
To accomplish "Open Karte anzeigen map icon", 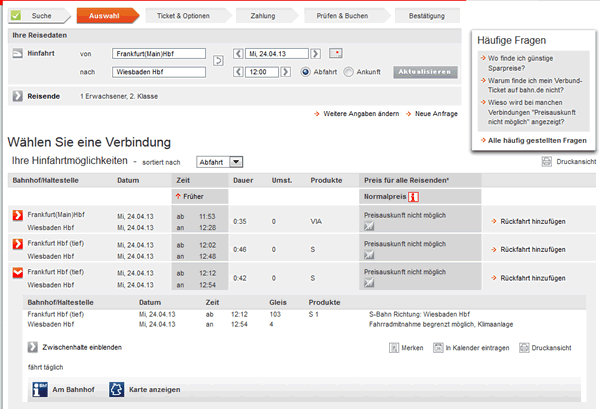I will click(x=117, y=389).
